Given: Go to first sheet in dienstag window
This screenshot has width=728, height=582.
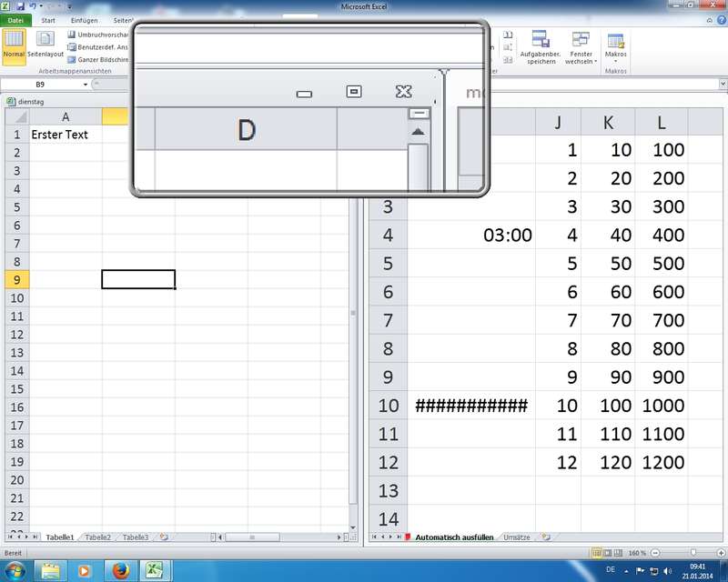Looking at the screenshot, I should coord(10,537).
